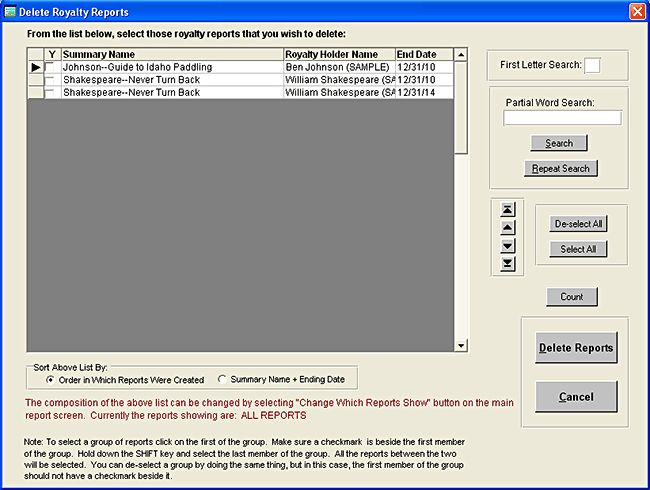Click the list scrollbar down arrow
This screenshot has width=650, height=490.
460,345
